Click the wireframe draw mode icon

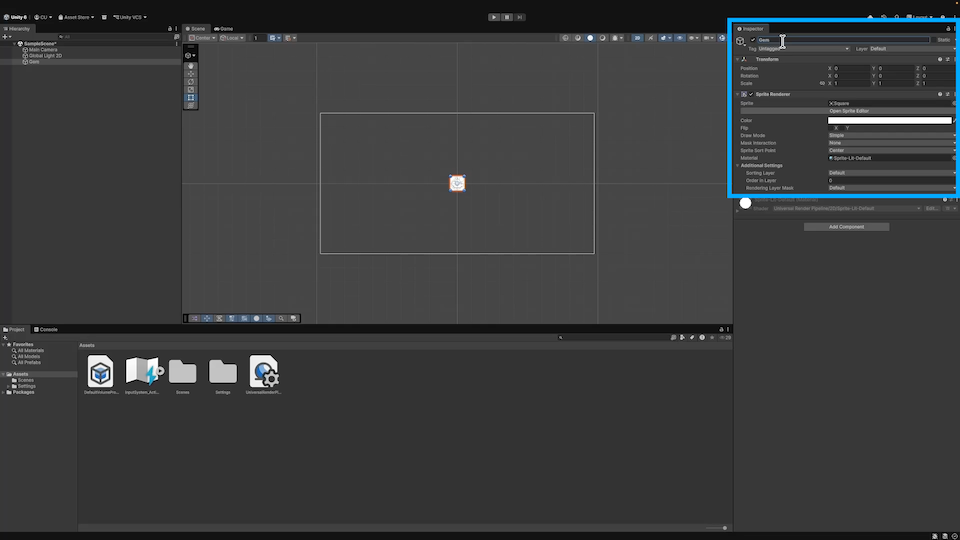566,38
